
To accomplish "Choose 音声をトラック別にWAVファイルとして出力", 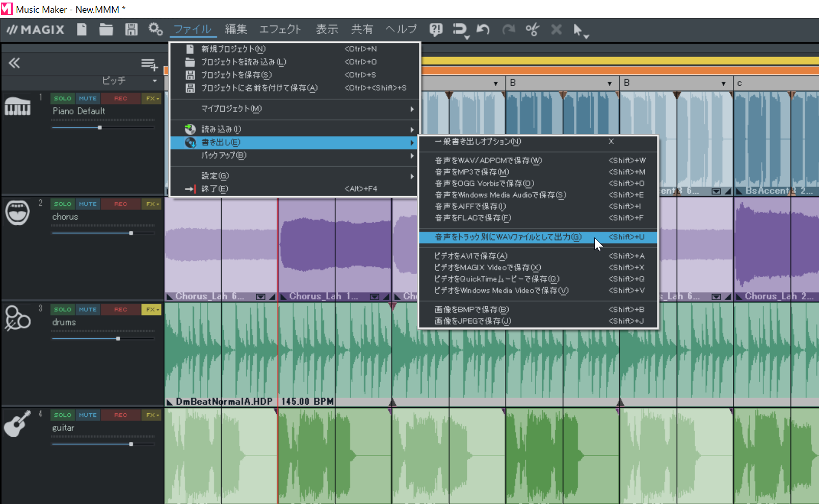I will (x=538, y=237).
